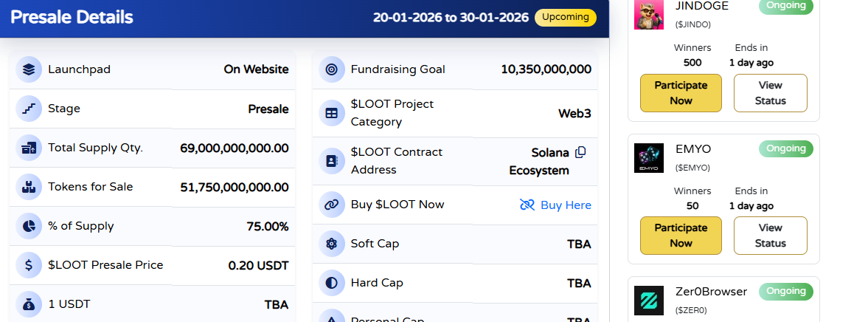Screen dimensions: 868x322
Task: Click the % of Supply pie icon
Action: [29, 226]
